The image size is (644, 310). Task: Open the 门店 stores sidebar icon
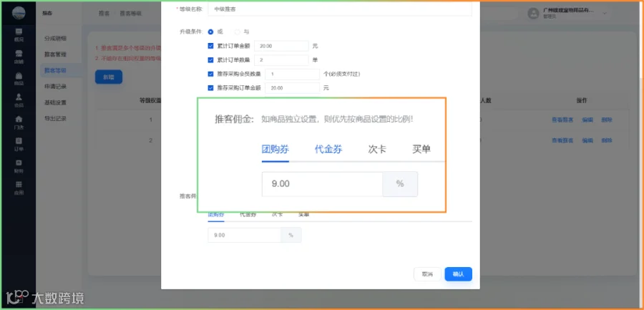(x=19, y=122)
